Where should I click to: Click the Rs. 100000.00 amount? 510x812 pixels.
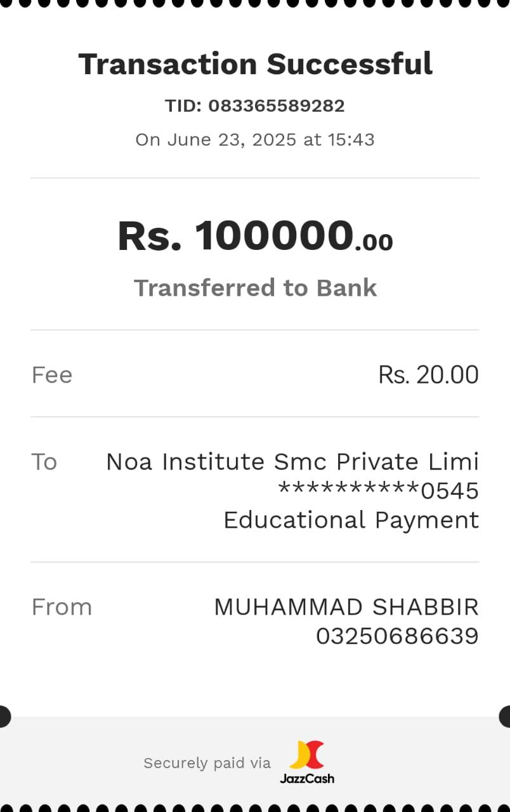point(255,236)
